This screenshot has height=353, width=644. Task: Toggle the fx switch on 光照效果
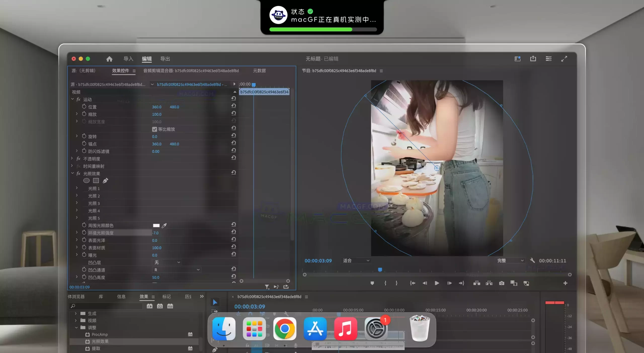[x=78, y=173]
